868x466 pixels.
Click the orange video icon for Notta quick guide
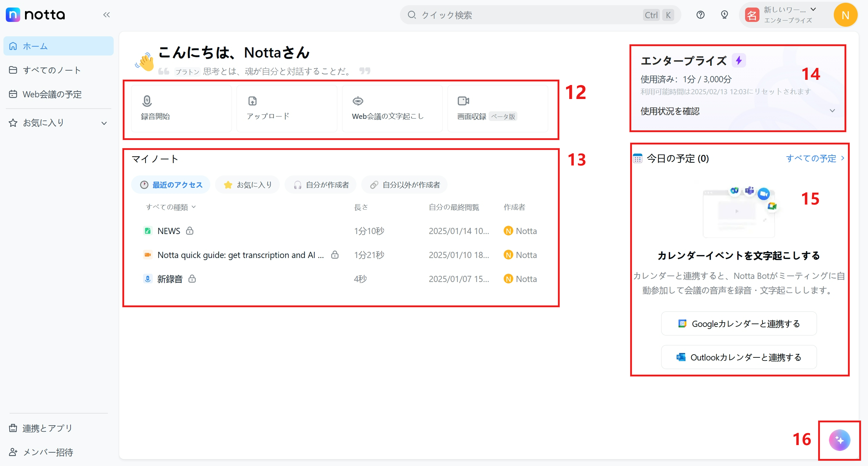coord(148,255)
